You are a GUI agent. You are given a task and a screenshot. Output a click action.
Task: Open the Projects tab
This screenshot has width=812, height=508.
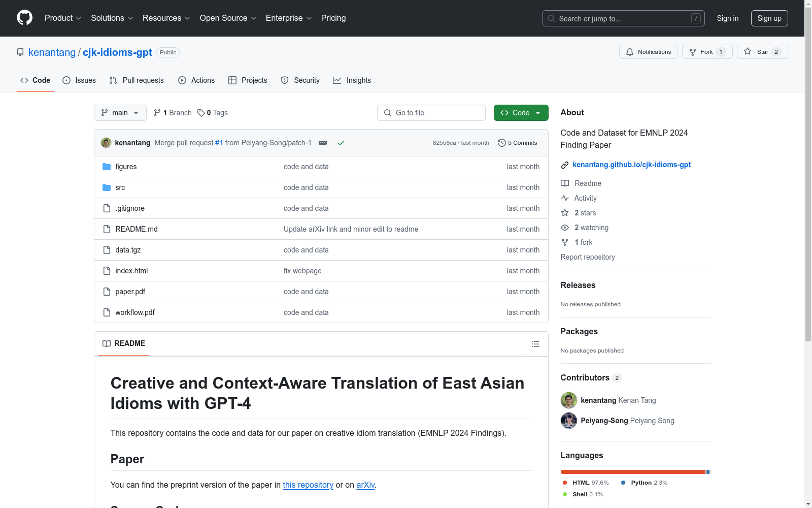(248, 80)
